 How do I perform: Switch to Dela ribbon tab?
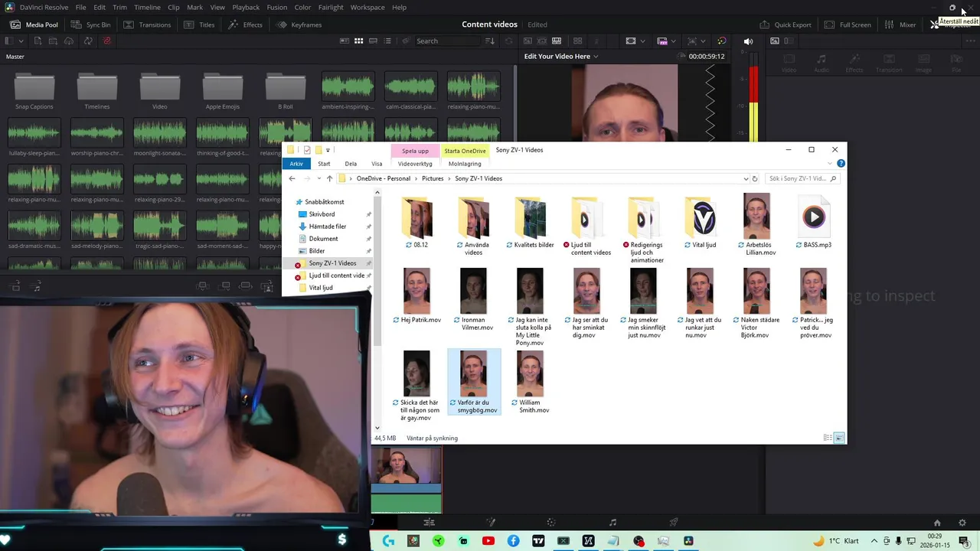point(351,164)
